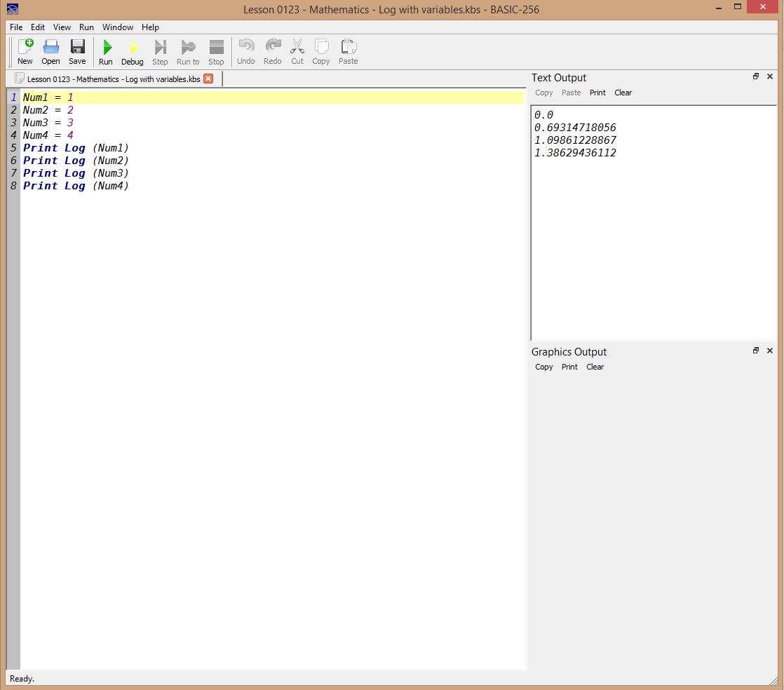Click code line 5 Print Log (Num1)
The height and width of the screenshot is (690, 784).
[x=76, y=148]
